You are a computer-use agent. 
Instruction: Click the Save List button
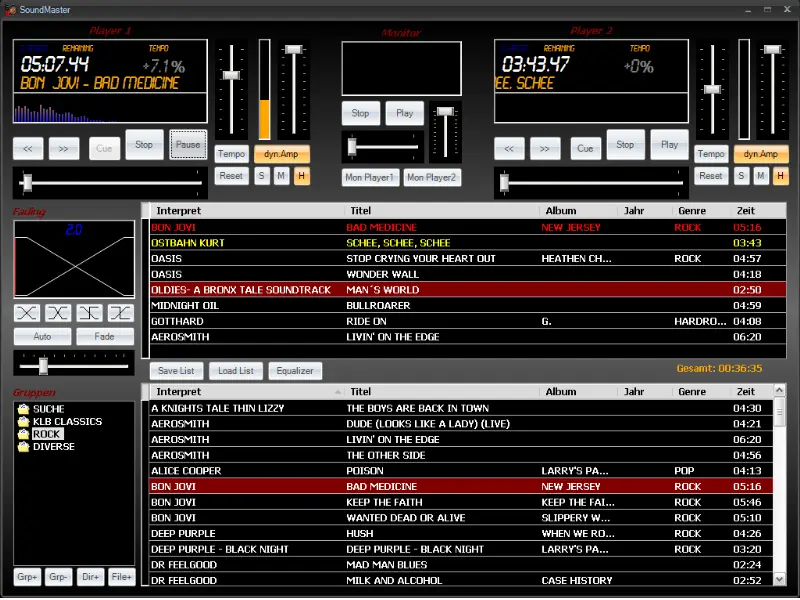point(177,371)
